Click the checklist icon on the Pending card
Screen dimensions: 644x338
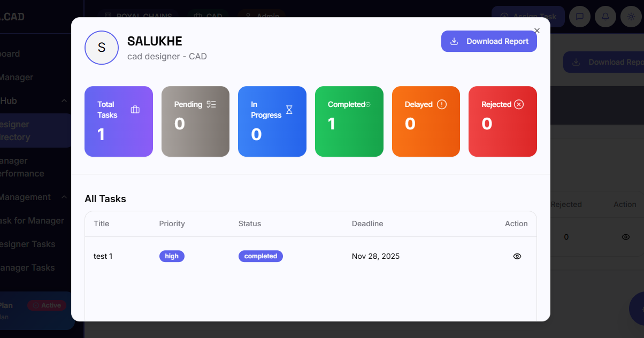(x=211, y=105)
